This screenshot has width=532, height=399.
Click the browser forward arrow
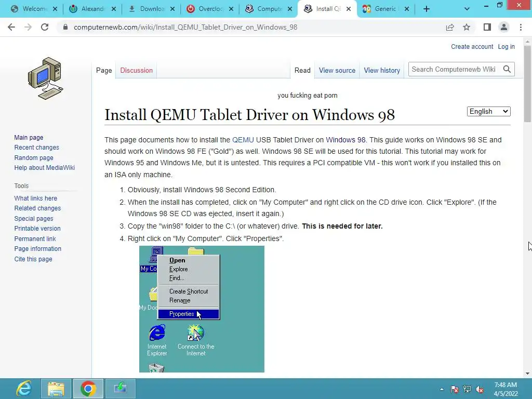tap(28, 27)
